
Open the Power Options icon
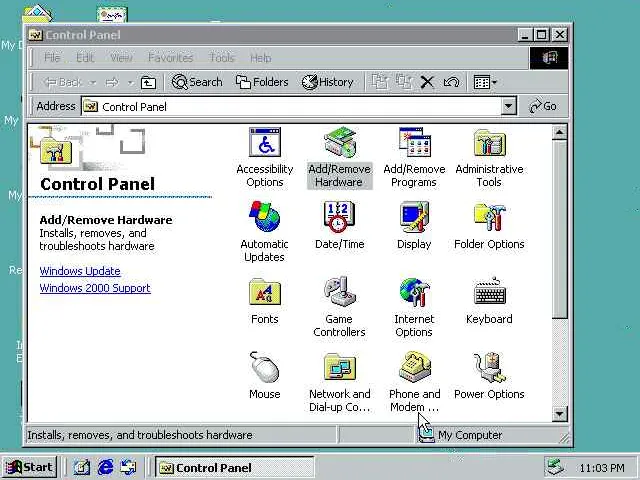click(489, 376)
